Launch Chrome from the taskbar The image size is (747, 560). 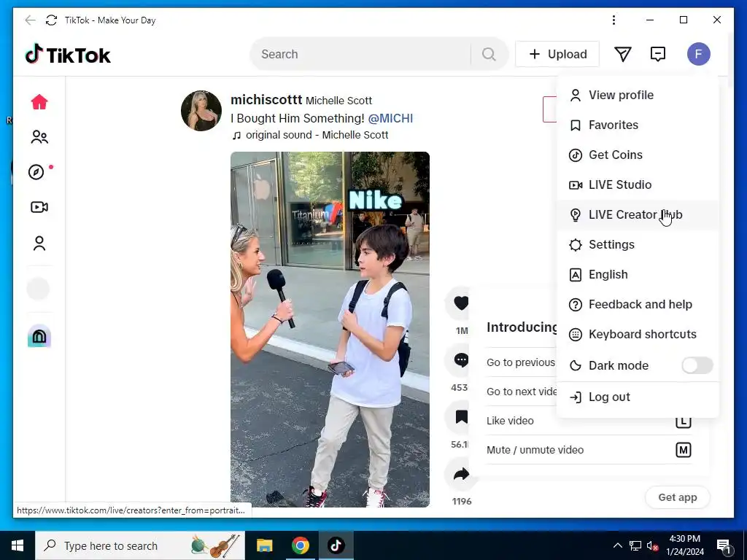(300, 545)
